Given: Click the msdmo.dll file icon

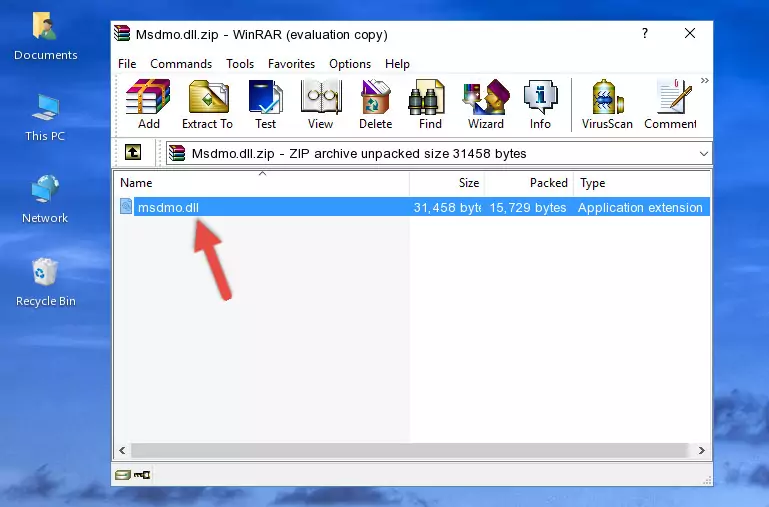Looking at the screenshot, I should coord(126,206).
